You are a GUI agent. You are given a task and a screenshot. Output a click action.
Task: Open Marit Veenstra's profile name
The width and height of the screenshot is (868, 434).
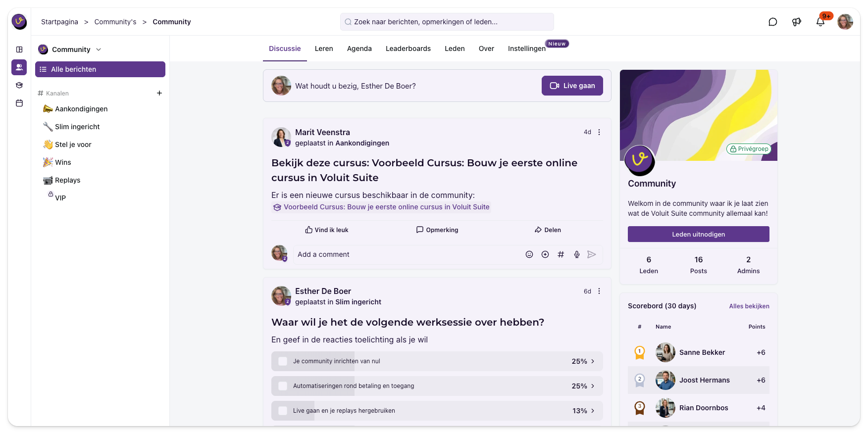[x=322, y=132]
